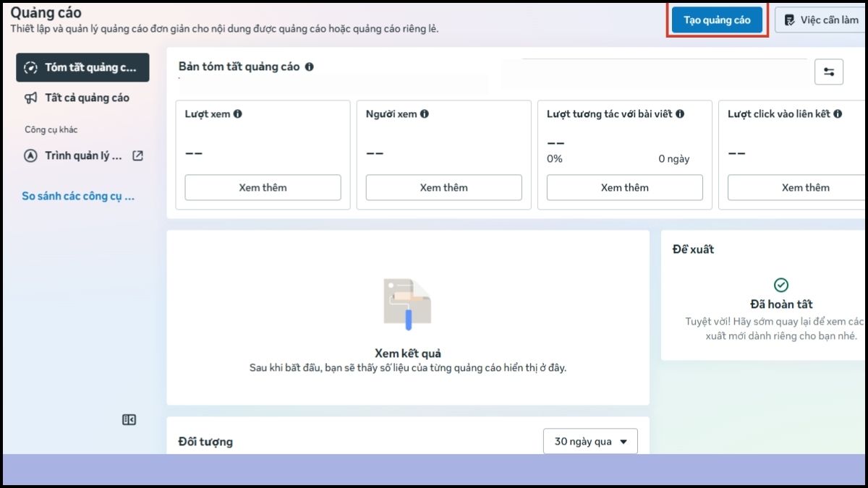
Task: Click the 0% value in engagement card
Action: click(555, 159)
